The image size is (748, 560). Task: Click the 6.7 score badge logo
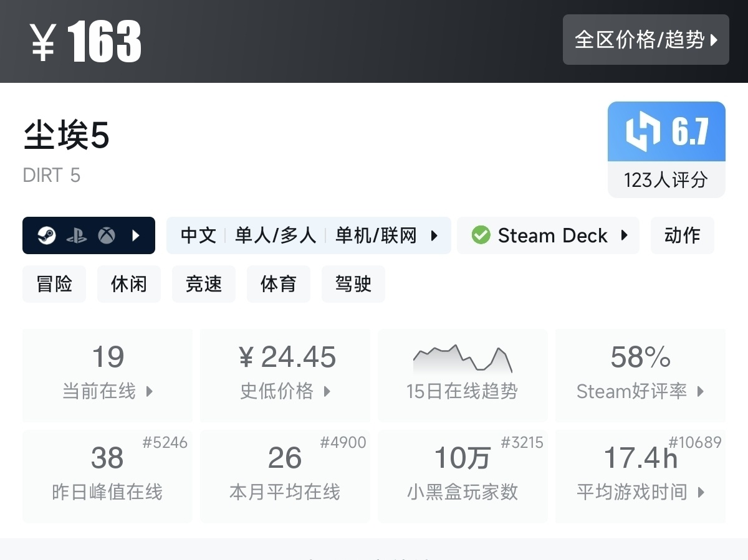tap(643, 131)
